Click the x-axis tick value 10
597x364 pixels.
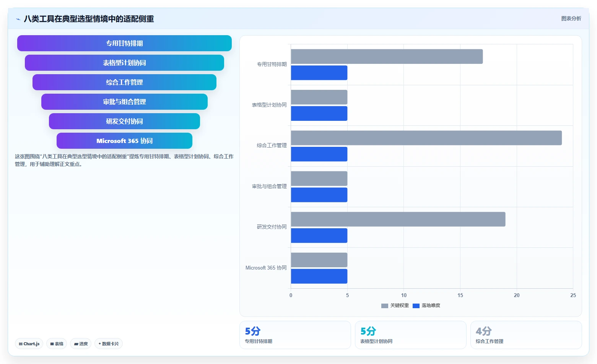coord(404,295)
